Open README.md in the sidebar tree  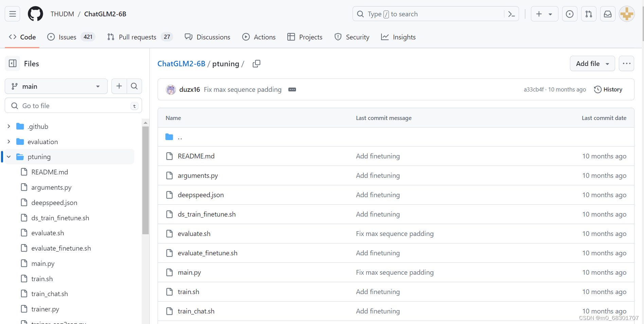click(50, 172)
